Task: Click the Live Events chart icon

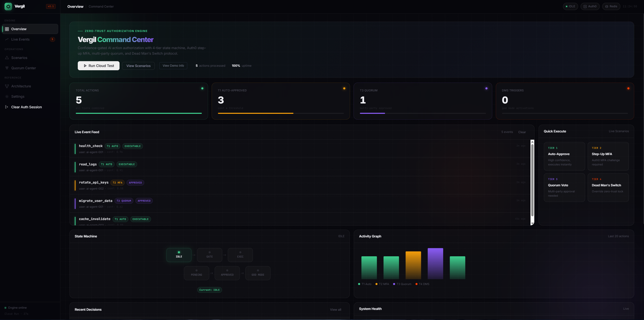Action: [7, 40]
